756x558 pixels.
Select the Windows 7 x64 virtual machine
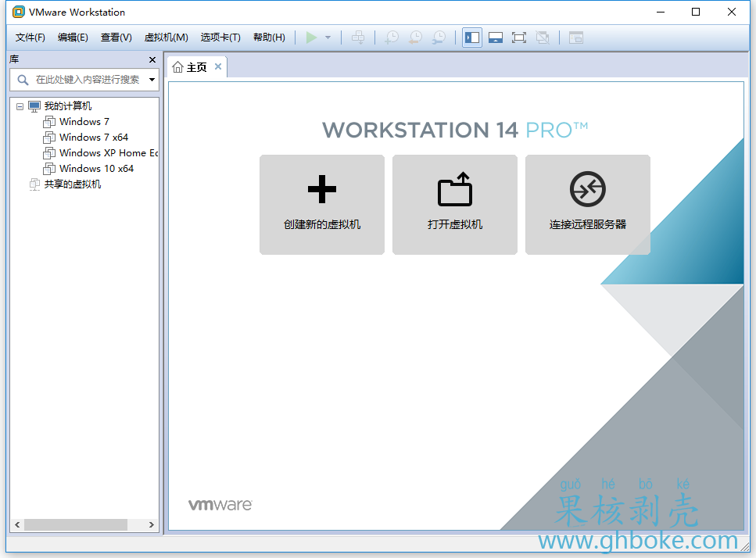pyautogui.click(x=94, y=138)
